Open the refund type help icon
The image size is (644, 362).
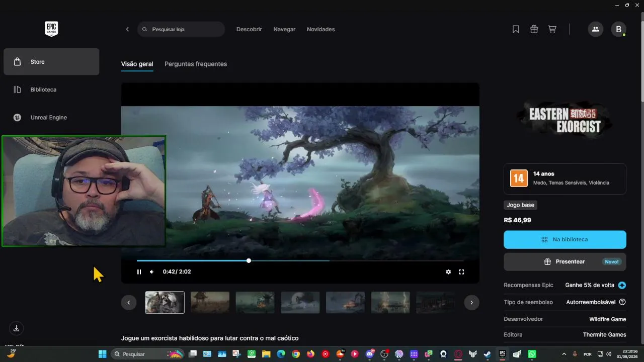[622, 302]
